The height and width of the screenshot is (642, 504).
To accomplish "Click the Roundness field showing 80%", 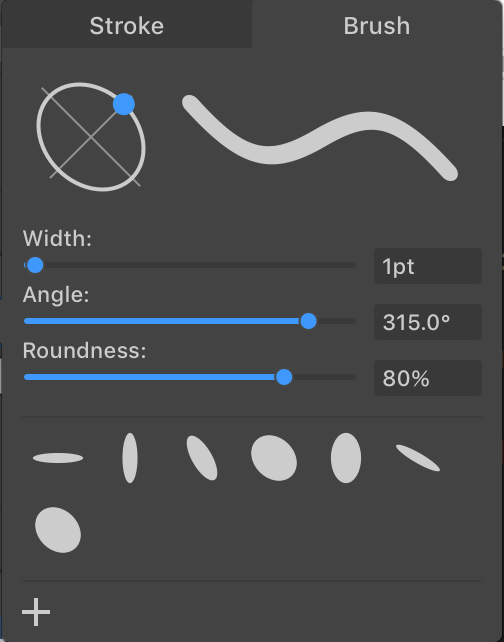I will tap(428, 378).
